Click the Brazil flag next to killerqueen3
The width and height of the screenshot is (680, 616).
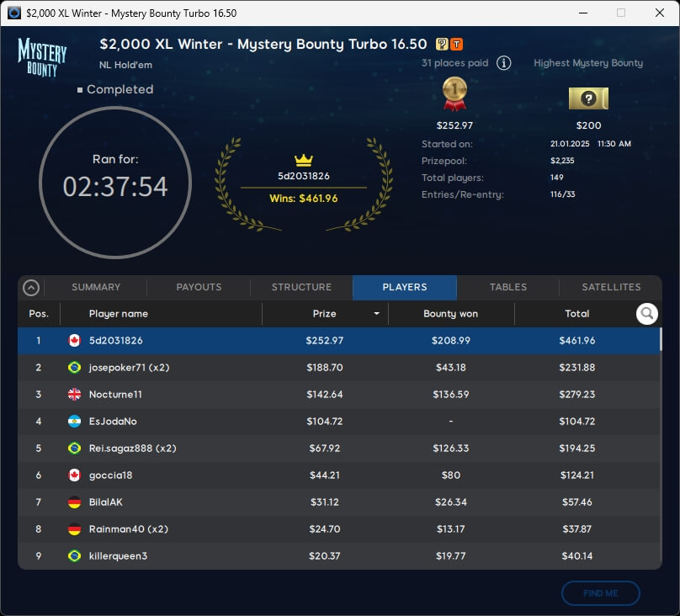pyautogui.click(x=75, y=555)
